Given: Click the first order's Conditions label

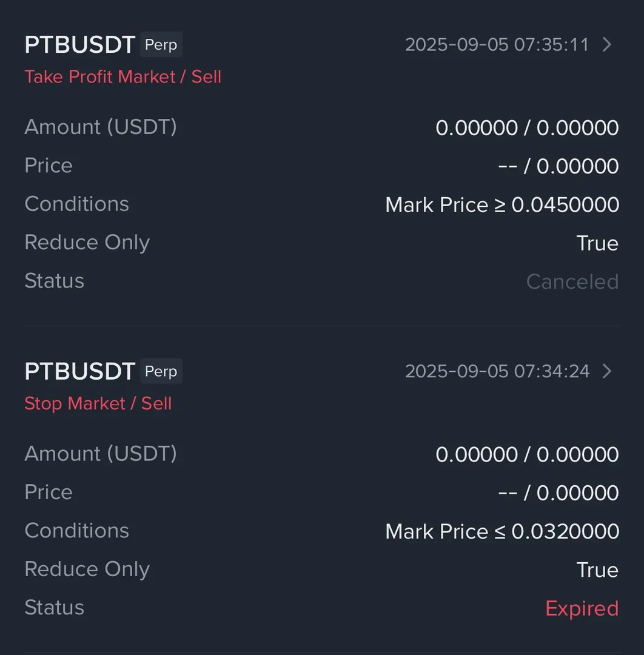Looking at the screenshot, I should coord(76,204).
